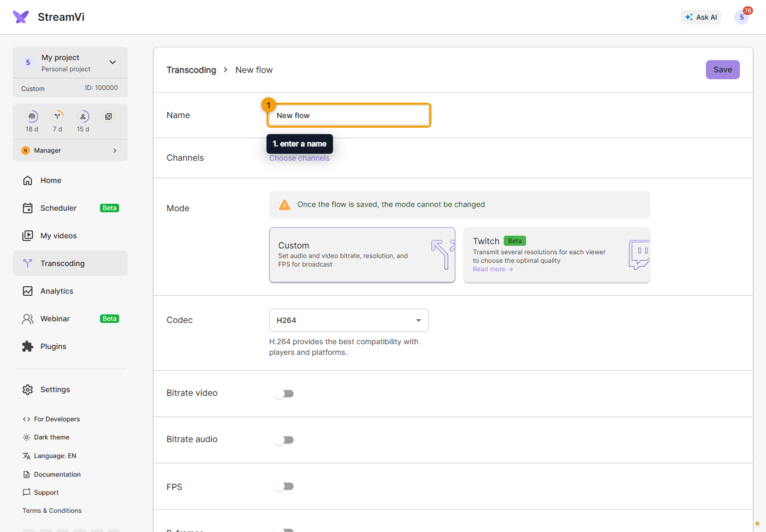Click the transcoding split icon showing 7 d
766x532 pixels.
coord(57,117)
